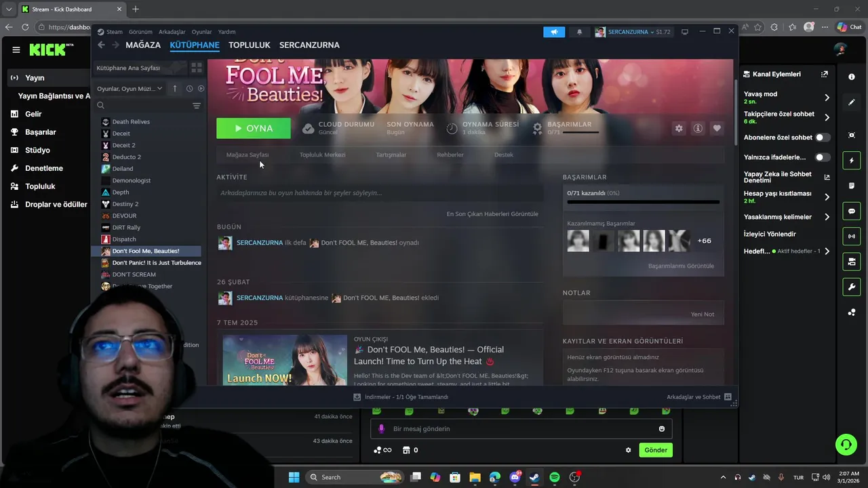Image resolution: width=868 pixels, height=488 pixels.
Task: Switch library to grid view icon
Action: pyautogui.click(x=197, y=68)
